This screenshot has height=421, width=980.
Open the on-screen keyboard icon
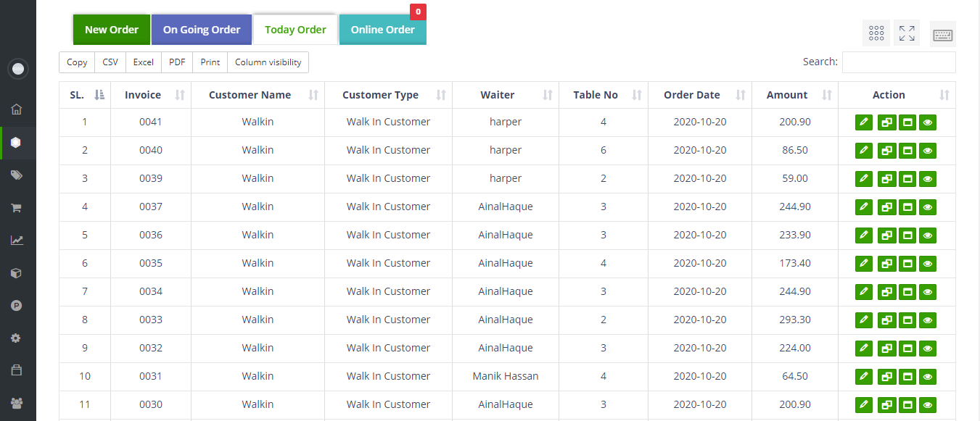[942, 35]
